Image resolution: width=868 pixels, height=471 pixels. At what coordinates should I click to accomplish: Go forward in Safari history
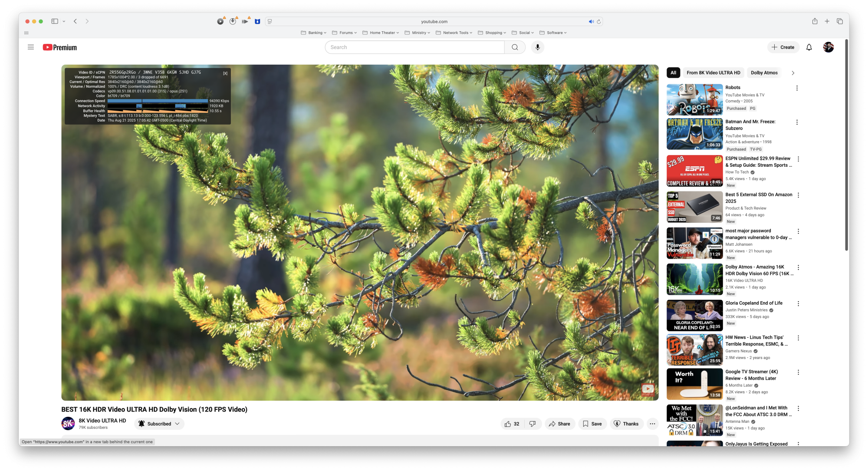pyautogui.click(x=87, y=21)
